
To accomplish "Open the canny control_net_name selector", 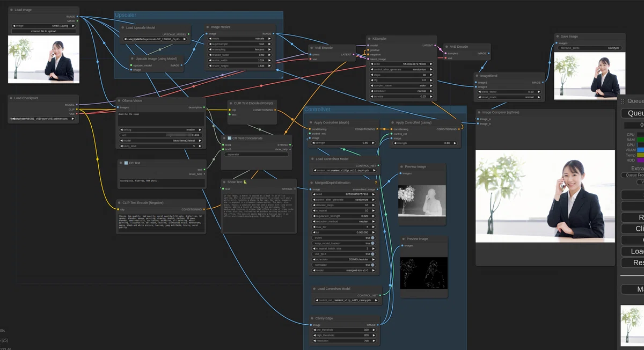I will (x=346, y=301).
